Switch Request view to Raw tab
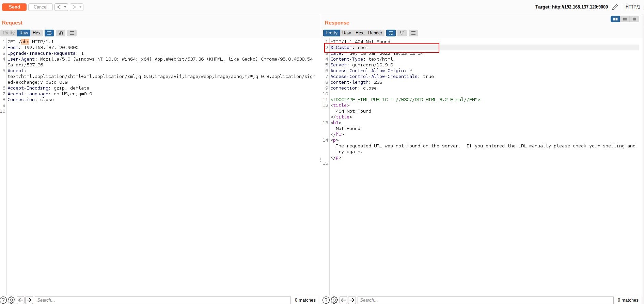This screenshot has height=304, width=644. pyautogui.click(x=24, y=33)
